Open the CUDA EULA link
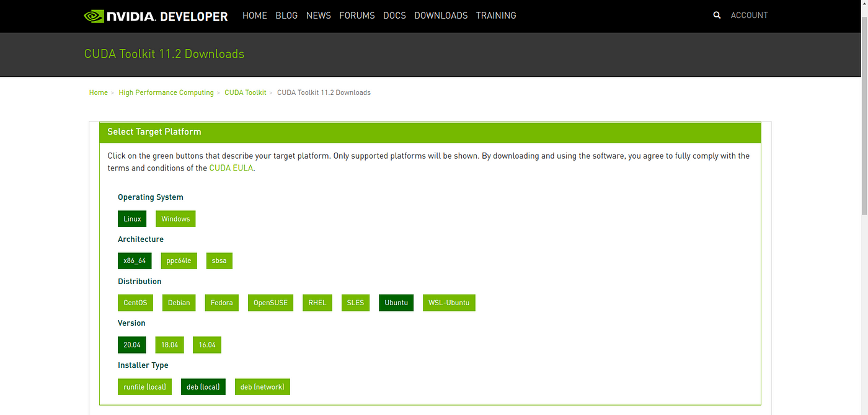The height and width of the screenshot is (415, 868). coord(231,168)
